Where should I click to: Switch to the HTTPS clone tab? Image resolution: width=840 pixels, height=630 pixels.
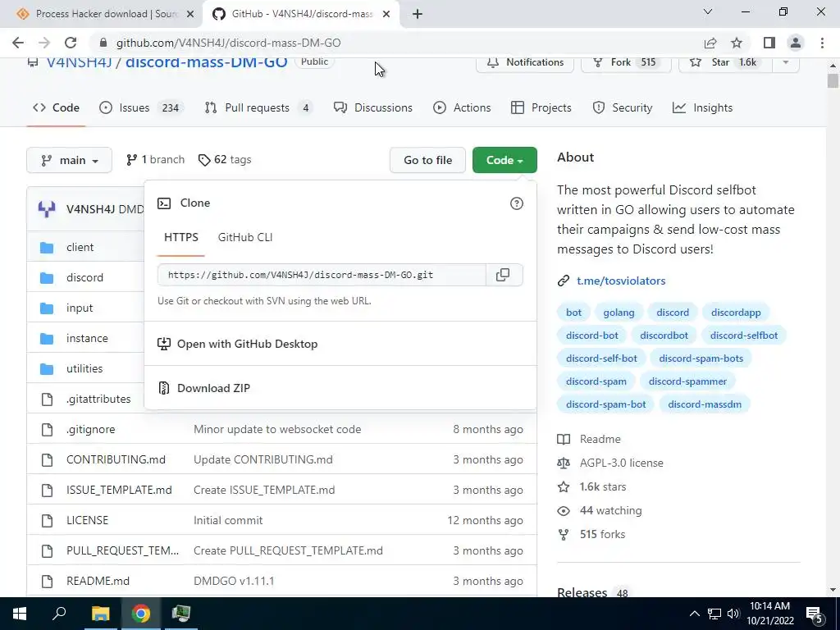click(181, 237)
